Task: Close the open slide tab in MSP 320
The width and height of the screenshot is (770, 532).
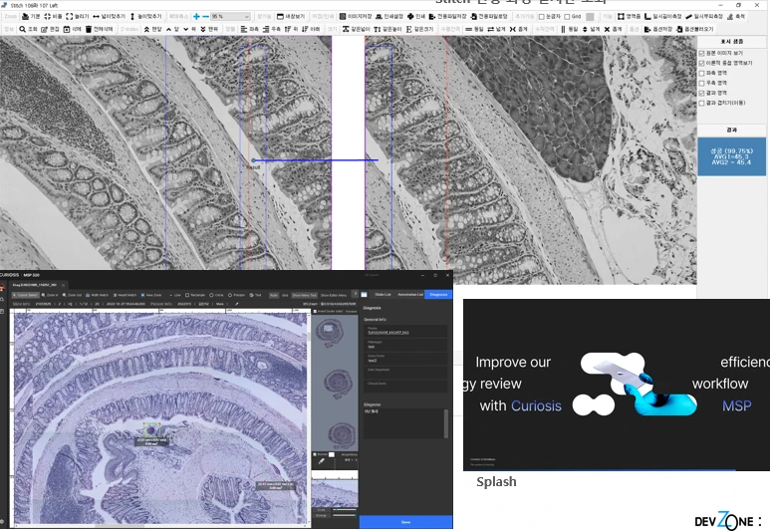Action: [64, 285]
